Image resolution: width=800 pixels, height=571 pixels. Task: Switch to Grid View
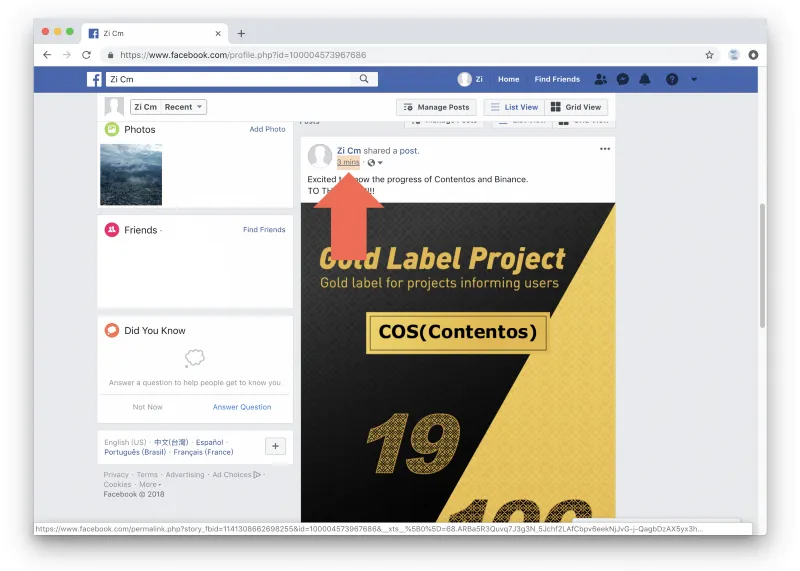(x=576, y=107)
